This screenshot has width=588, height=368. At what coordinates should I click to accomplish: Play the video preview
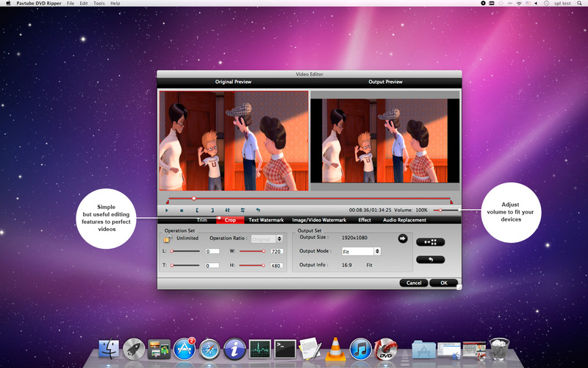pyautogui.click(x=167, y=210)
